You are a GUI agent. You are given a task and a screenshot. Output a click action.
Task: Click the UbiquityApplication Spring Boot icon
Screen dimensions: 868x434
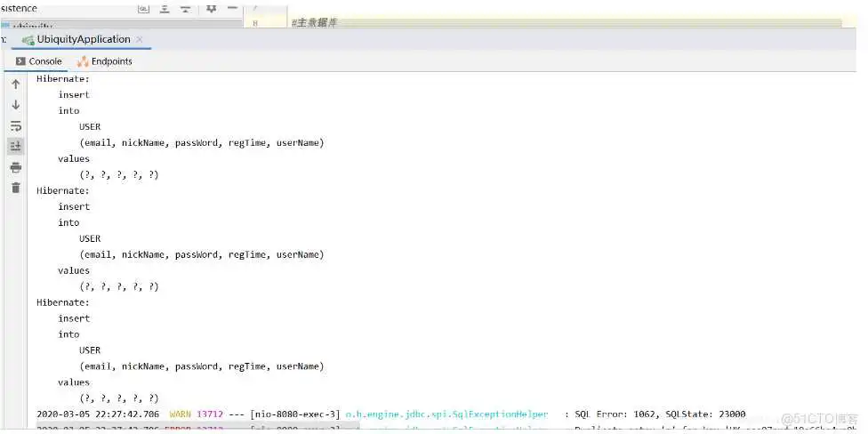point(28,40)
